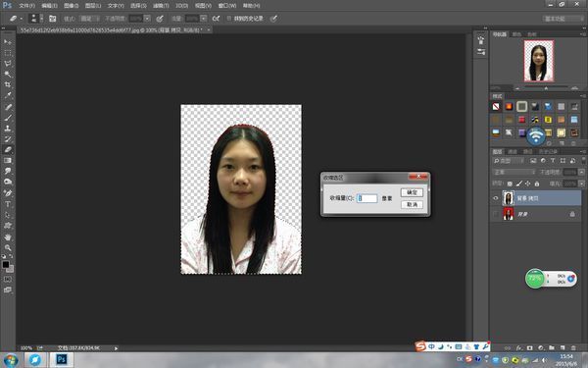588x368 pixels.
Task: Open the 图像(I) menu
Action: (72, 6)
